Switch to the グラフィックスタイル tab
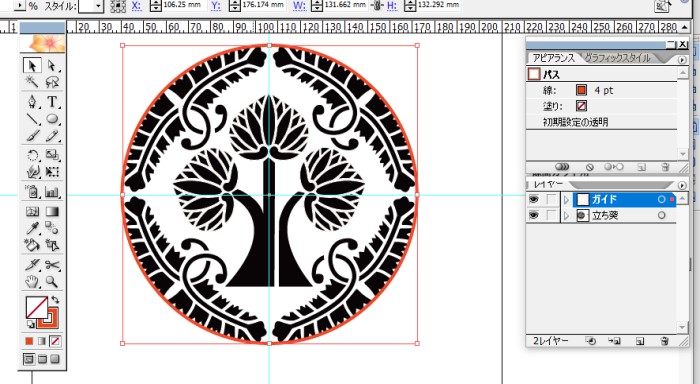700x384 pixels. coord(617,58)
